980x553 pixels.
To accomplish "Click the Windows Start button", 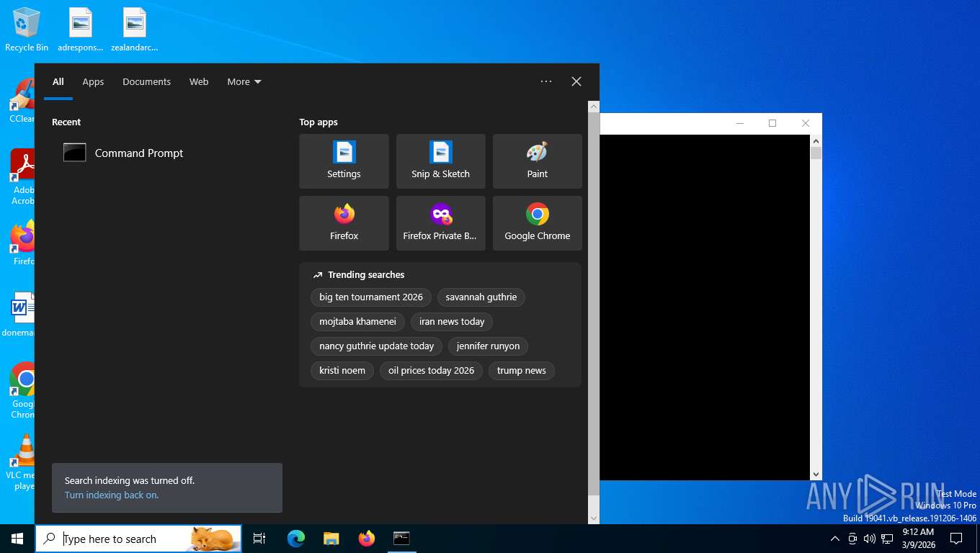I will pos(17,539).
